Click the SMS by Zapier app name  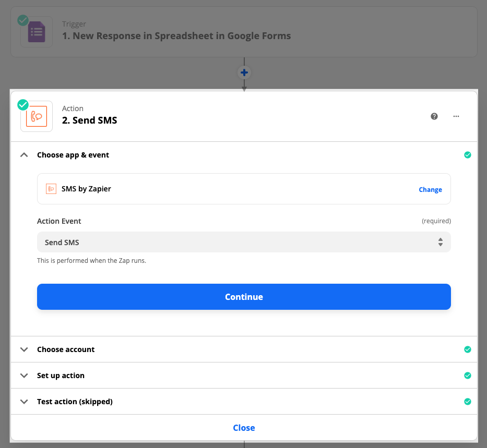pyautogui.click(x=86, y=189)
